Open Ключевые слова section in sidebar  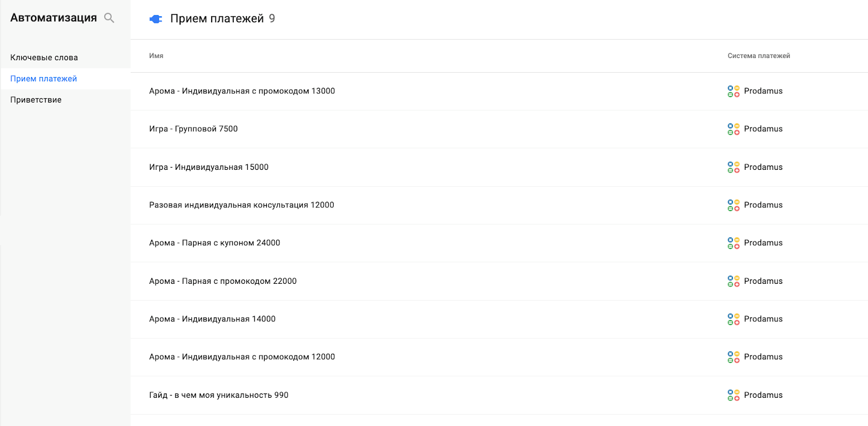pyautogui.click(x=44, y=58)
